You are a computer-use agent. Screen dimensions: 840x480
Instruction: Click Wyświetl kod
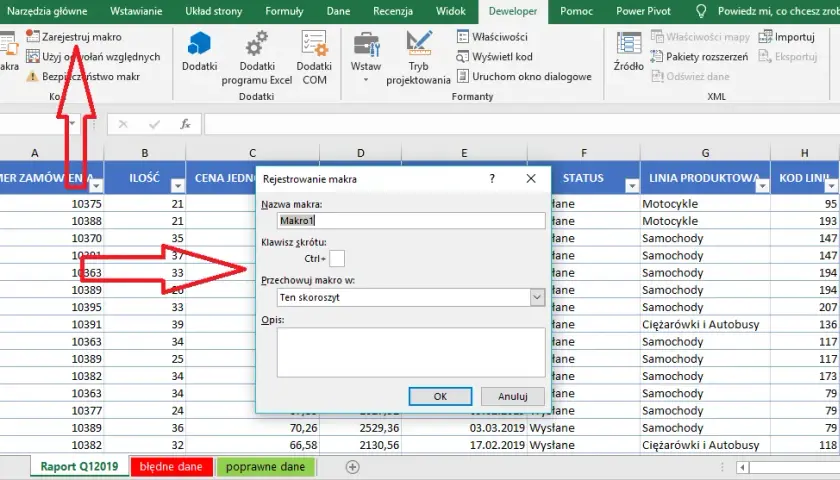tap(494, 56)
